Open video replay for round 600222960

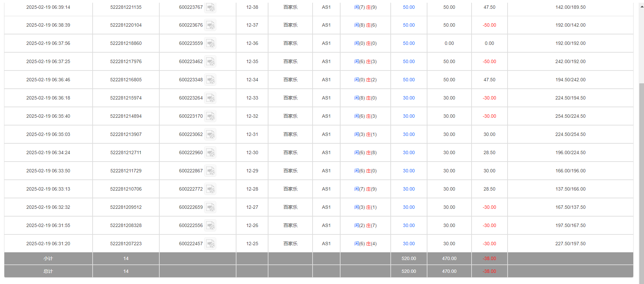coord(210,153)
